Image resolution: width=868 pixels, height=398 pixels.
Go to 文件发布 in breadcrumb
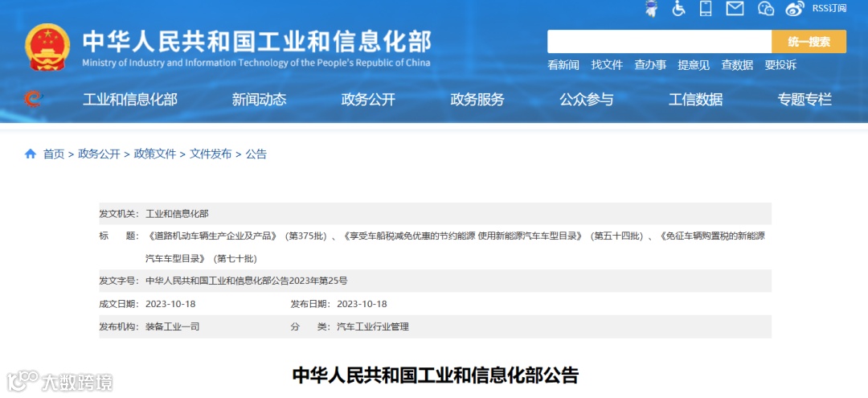click(211, 154)
